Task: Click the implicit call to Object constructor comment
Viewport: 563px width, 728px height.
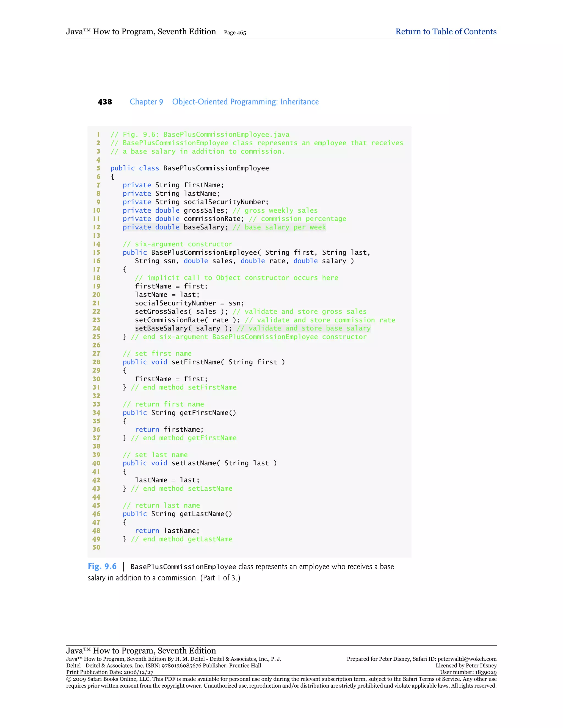Action: pyautogui.click(x=236, y=278)
